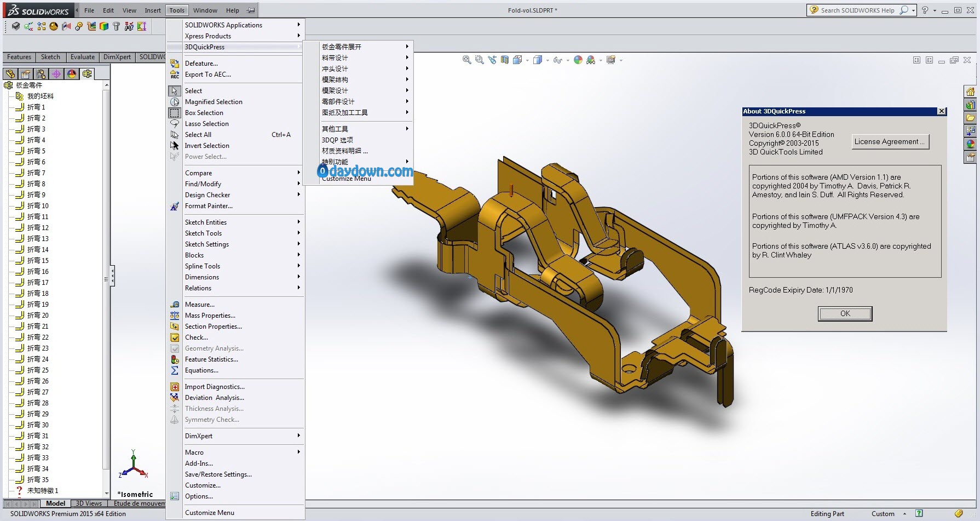980x521 pixels.
Task: Switch to the 3D Views bottom tab
Action: click(89, 503)
